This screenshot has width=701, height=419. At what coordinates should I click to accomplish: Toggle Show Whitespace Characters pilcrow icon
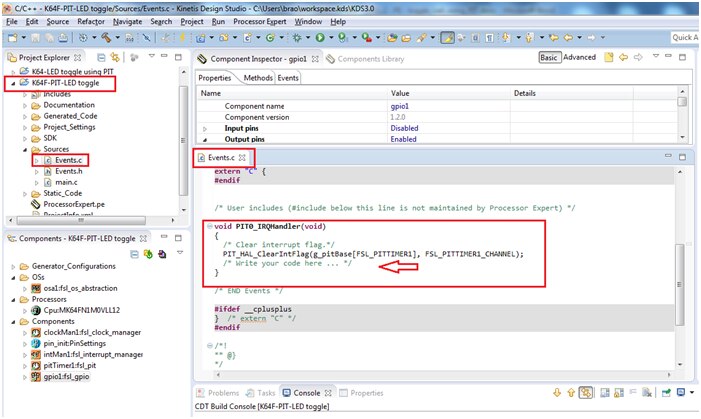tap(490, 38)
